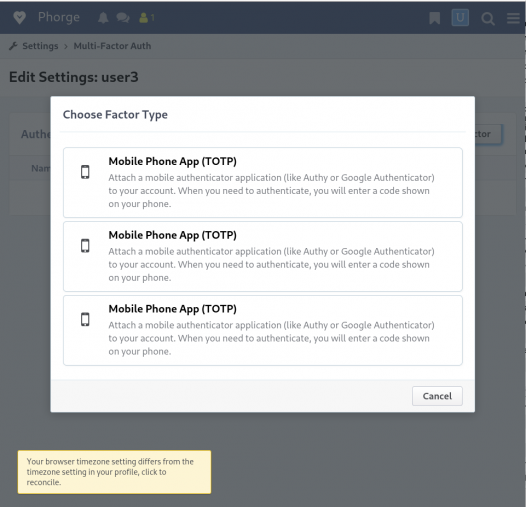Open the Multi-Factor Auth breadcrumb
Viewport: 526px width, 507px height.
pyautogui.click(x=112, y=46)
